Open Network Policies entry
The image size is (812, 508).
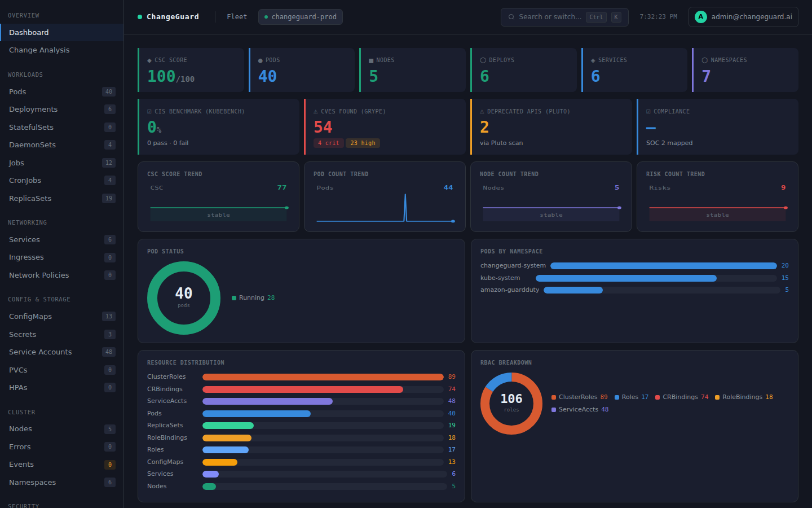pyautogui.click(x=62, y=275)
